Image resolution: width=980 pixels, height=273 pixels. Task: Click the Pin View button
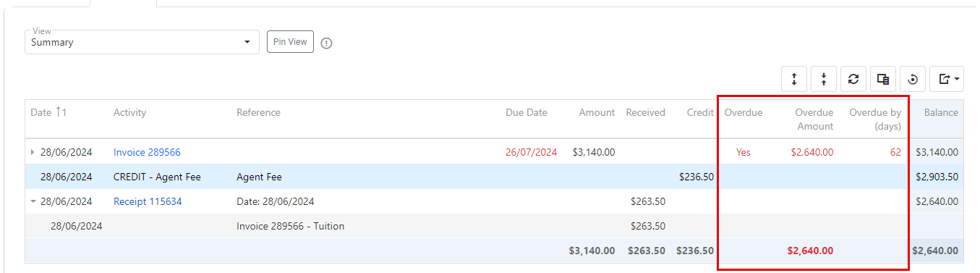(290, 42)
